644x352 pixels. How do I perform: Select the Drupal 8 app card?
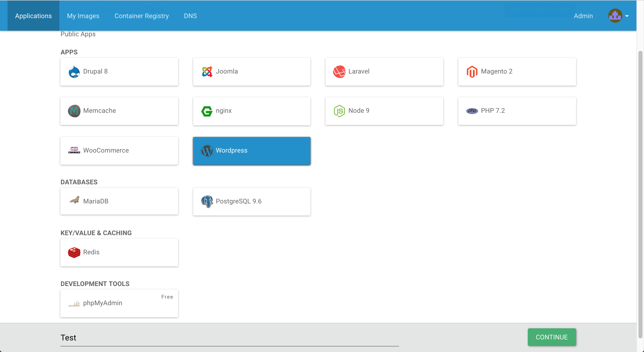[x=119, y=72]
